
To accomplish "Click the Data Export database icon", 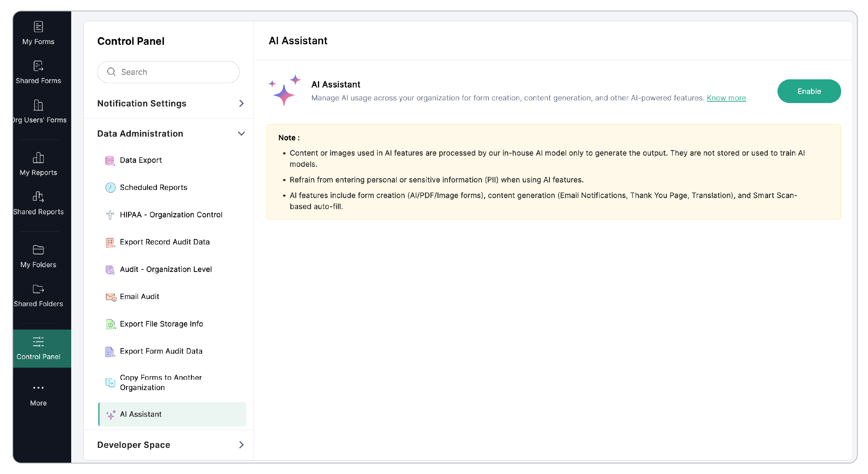I will pos(110,160).
